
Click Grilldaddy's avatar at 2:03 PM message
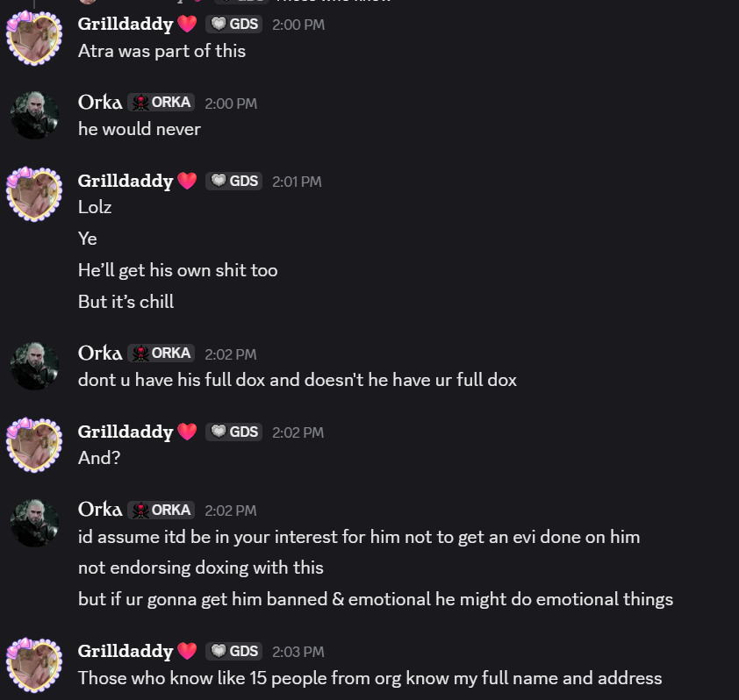pos(34,665)
